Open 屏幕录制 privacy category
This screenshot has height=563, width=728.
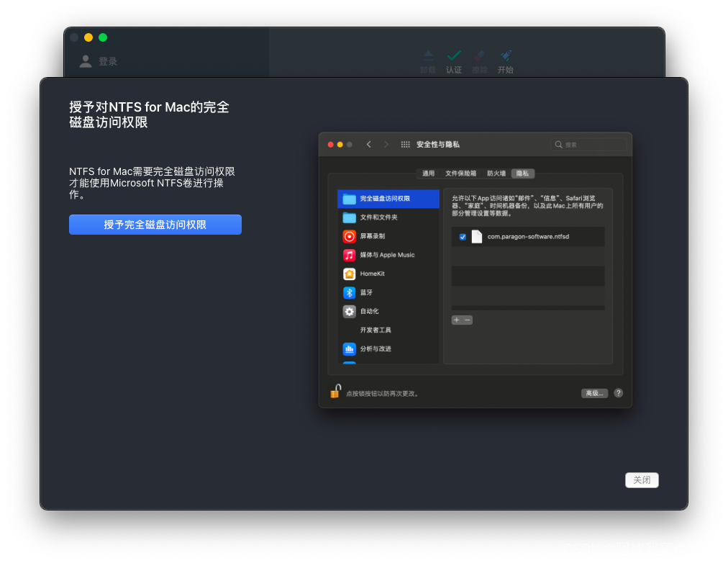(388, 236)
